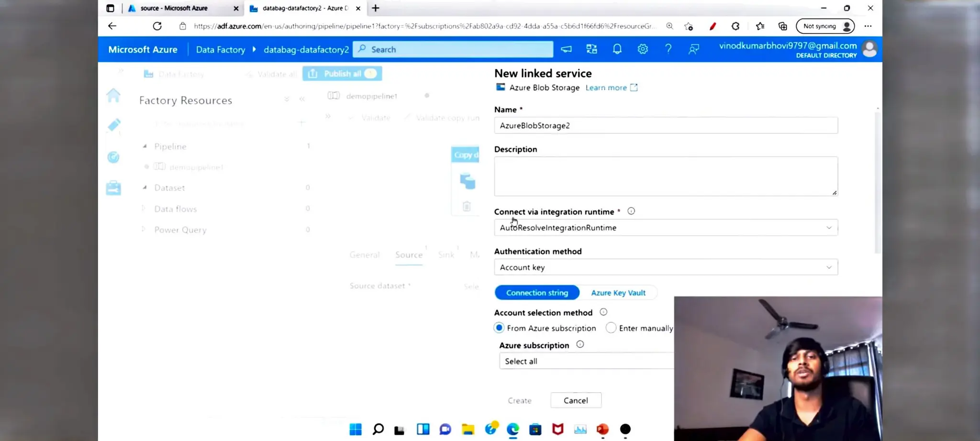This screenshot has width=980, height=441.
Task: Open the Author pencil icon
Action: pos(114,125)
